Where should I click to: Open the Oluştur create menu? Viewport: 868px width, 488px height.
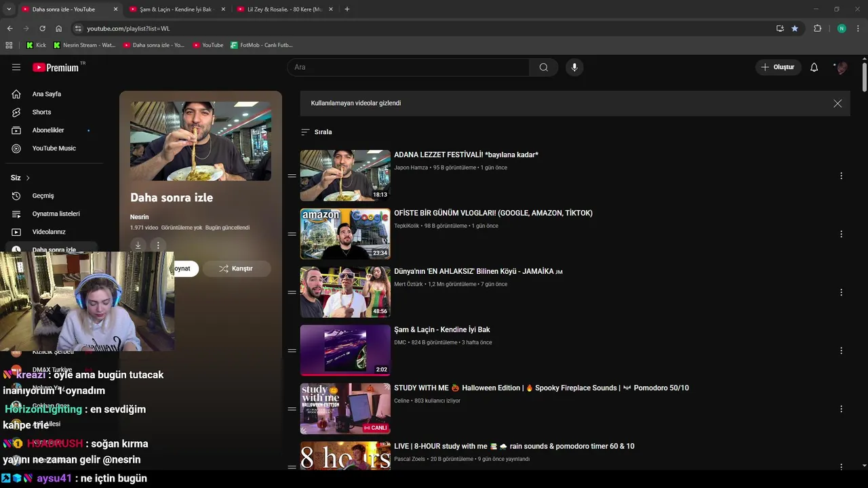tap(778, 67)
